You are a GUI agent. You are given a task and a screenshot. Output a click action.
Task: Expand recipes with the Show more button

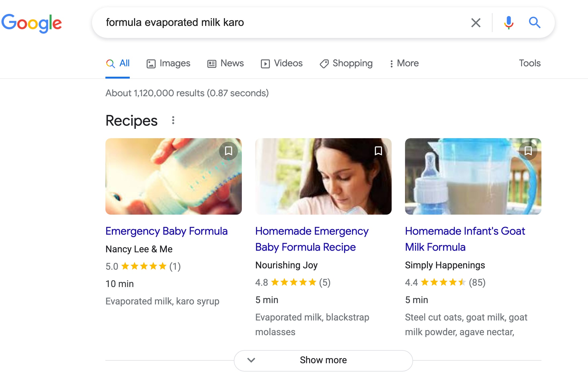point(323,360)
